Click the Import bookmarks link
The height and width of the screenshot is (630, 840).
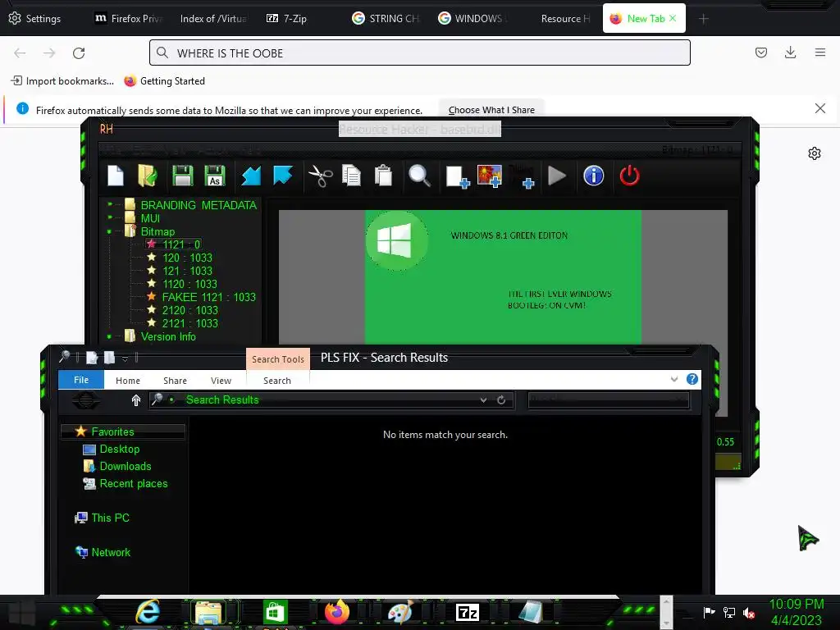click(62, 81)
